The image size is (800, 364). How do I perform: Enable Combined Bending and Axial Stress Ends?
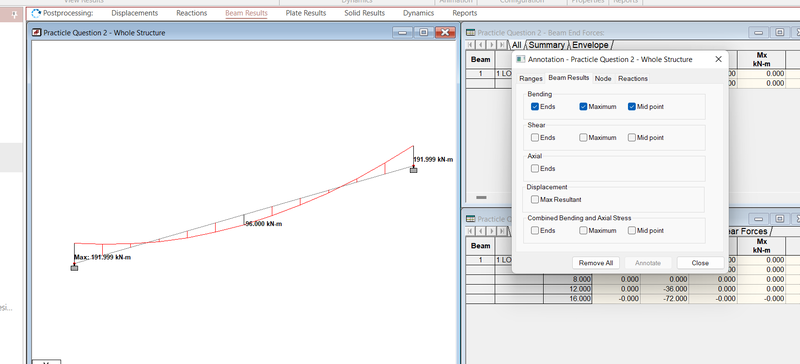[535, 230]
